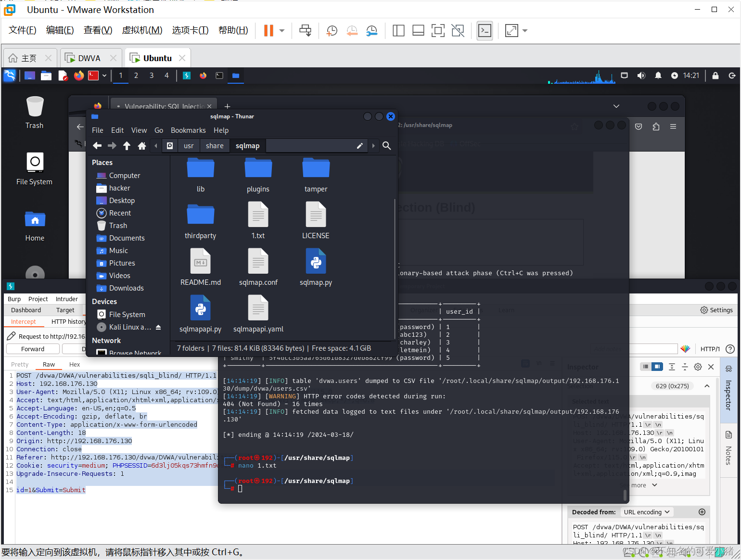741x560 pixels.
Task: Click the notifications bell in Kali panel
Action: (658, 76)
